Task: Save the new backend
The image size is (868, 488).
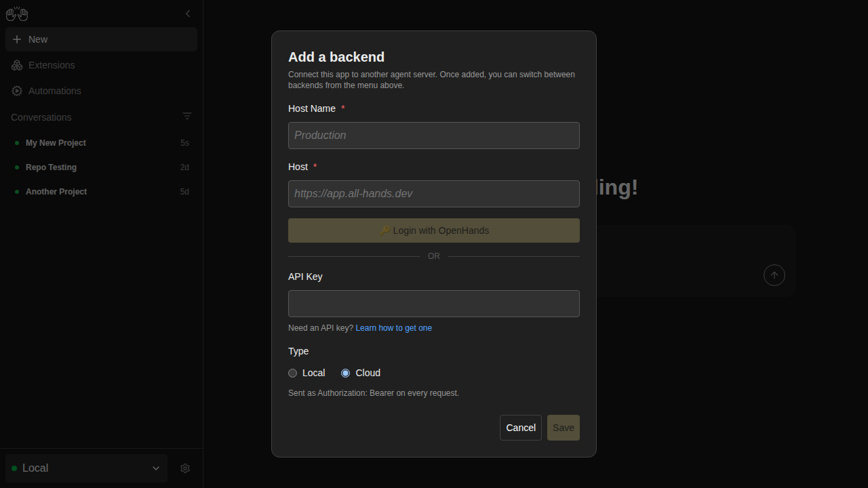Action: click(564, 428)
